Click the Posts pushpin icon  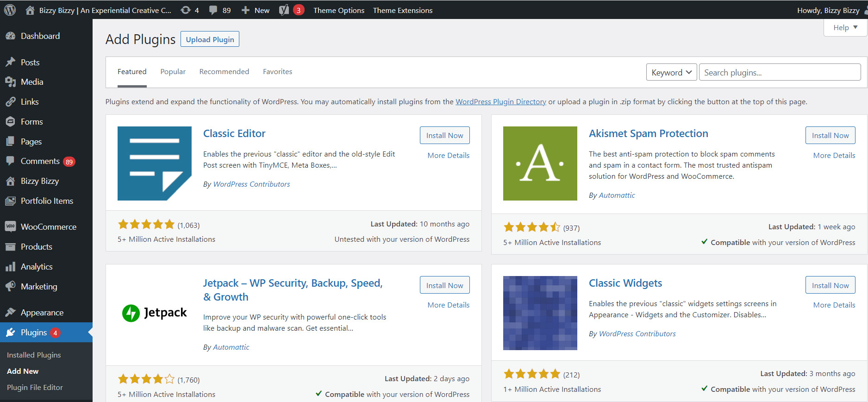tap(10, 62)
